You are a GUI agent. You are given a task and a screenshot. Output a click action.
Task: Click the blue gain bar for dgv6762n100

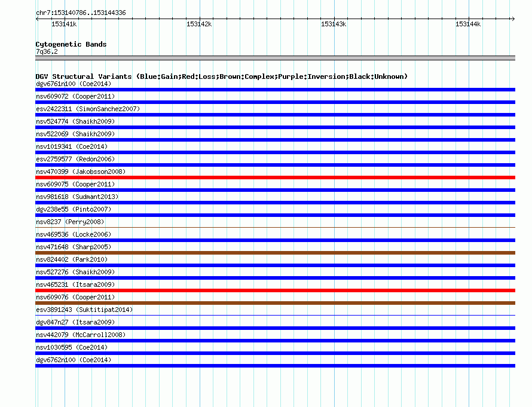pyautogui.click(x=275, y=366)
